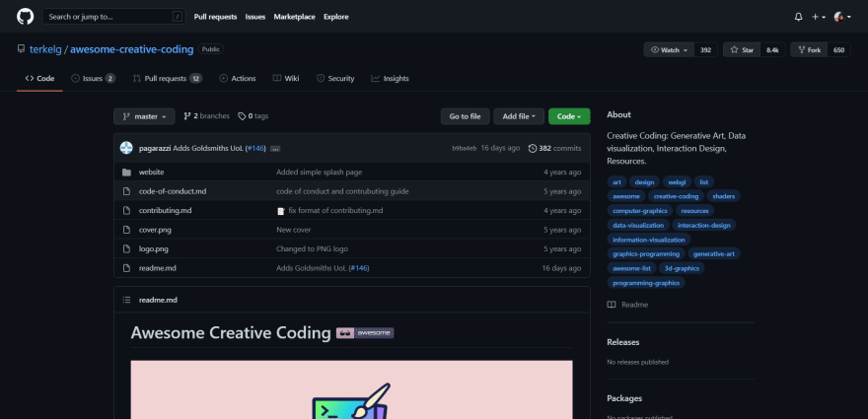This screenshot has width=868, height=419.
Task: Switch to the Insights tab
Action: (391, 79)
